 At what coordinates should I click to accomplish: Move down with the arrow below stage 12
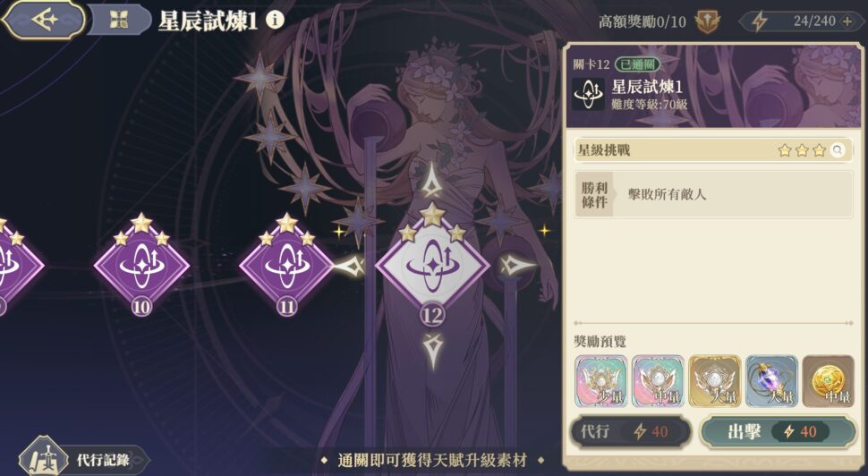(432, 351)
